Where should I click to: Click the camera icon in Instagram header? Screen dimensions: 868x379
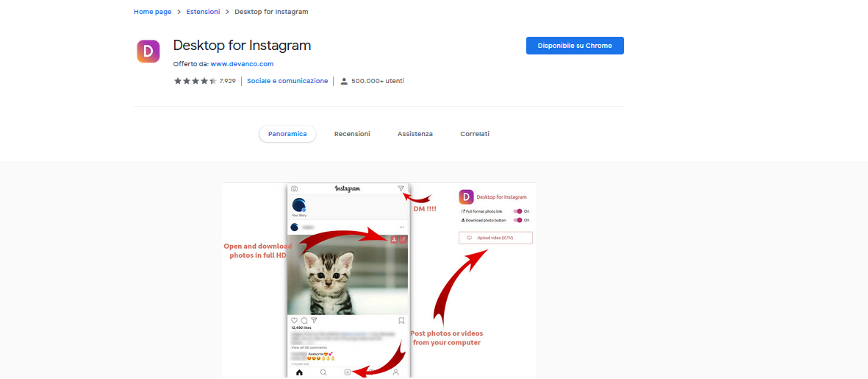[x=295, y=189]
